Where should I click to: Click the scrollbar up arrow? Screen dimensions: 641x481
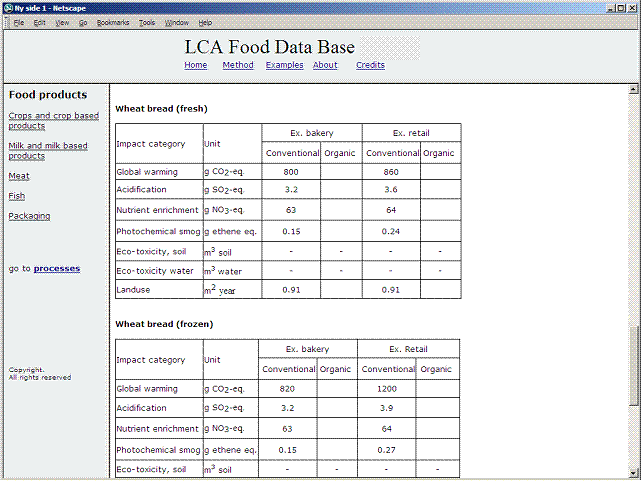633,89
